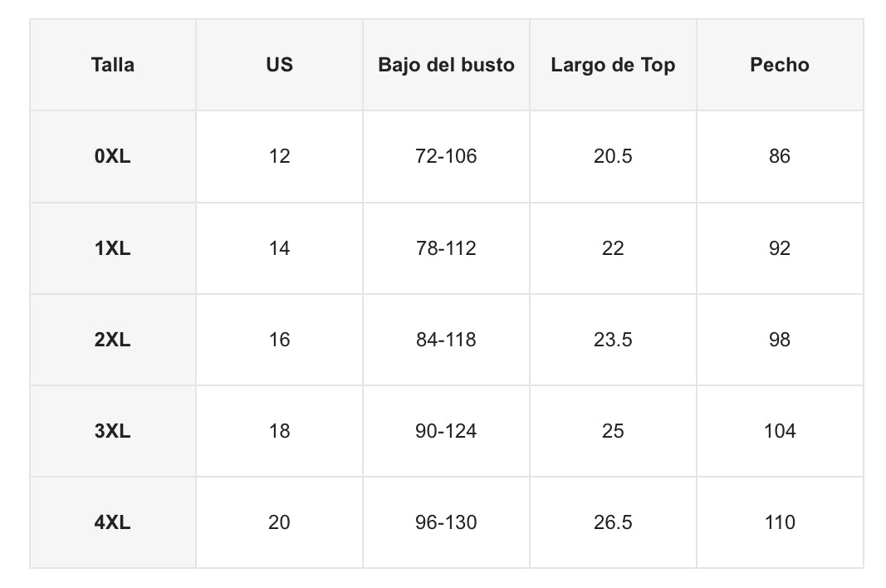Image resolution: width=886 pixels, height=588 pixels.
Task: Click the 96-130 under-bust cell
Action: tap(446, 522)
